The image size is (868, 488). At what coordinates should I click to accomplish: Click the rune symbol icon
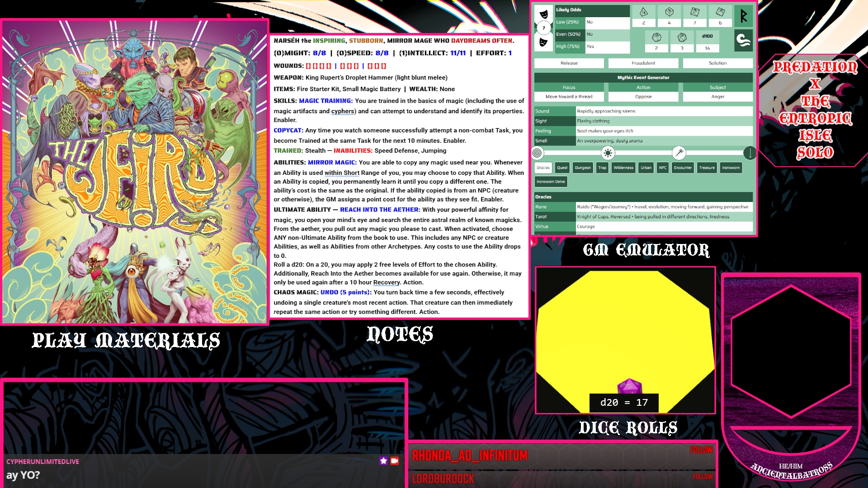pos(744,16)
